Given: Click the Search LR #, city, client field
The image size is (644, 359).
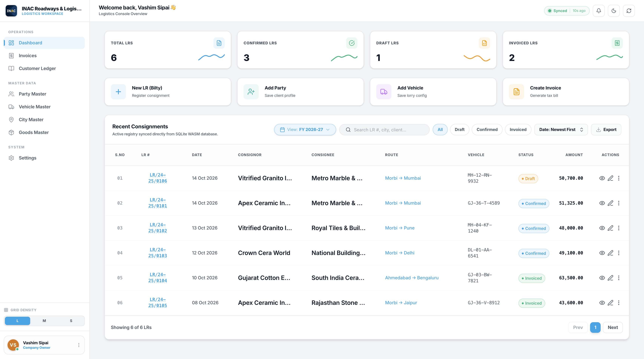Looking at the screenshot, I should (x=384, y=130).
